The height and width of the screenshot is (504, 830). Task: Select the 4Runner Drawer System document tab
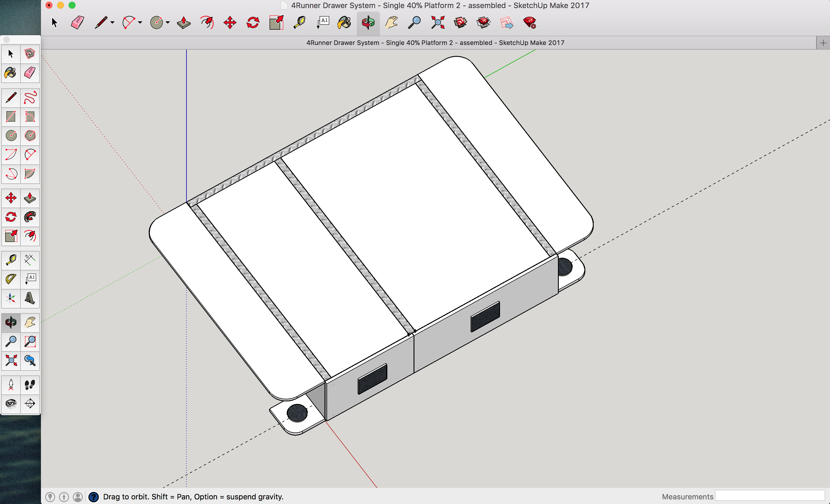[435, 43]
